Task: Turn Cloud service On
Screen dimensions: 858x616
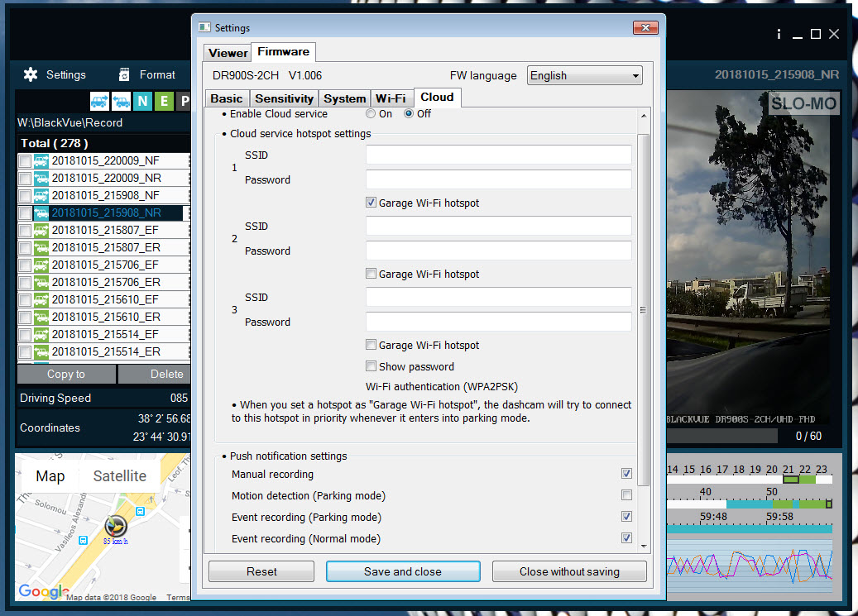Action: click(x=371, y=114)
